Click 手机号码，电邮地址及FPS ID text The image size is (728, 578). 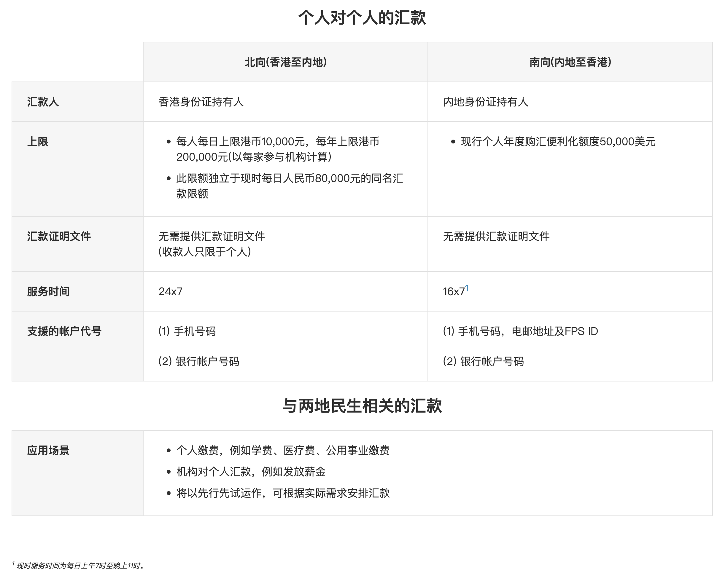point(520,331)
